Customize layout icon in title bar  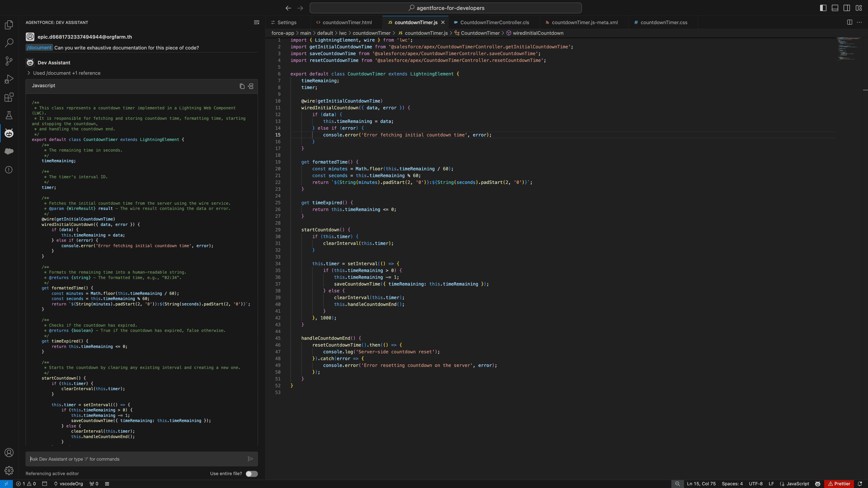859,8
